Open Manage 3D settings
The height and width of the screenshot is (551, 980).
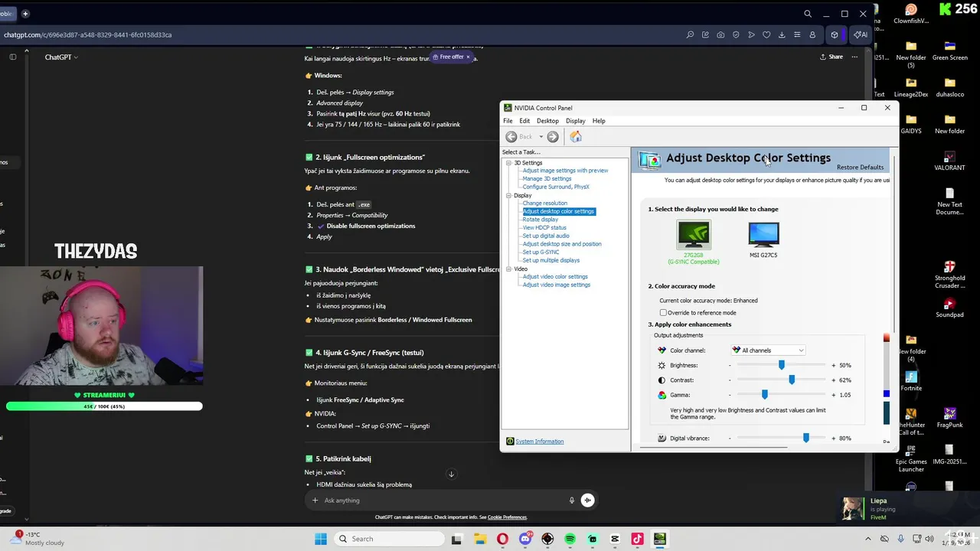coord(547,178)
